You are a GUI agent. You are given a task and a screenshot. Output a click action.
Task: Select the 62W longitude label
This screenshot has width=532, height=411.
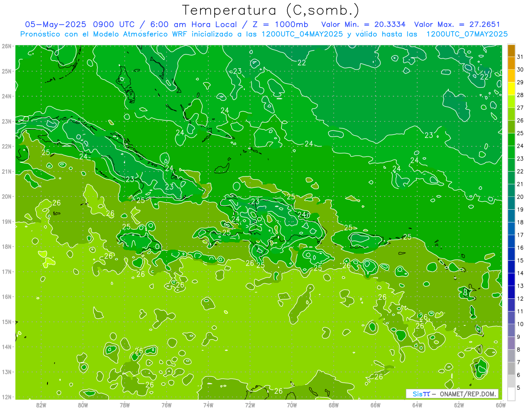click(459, 405)
